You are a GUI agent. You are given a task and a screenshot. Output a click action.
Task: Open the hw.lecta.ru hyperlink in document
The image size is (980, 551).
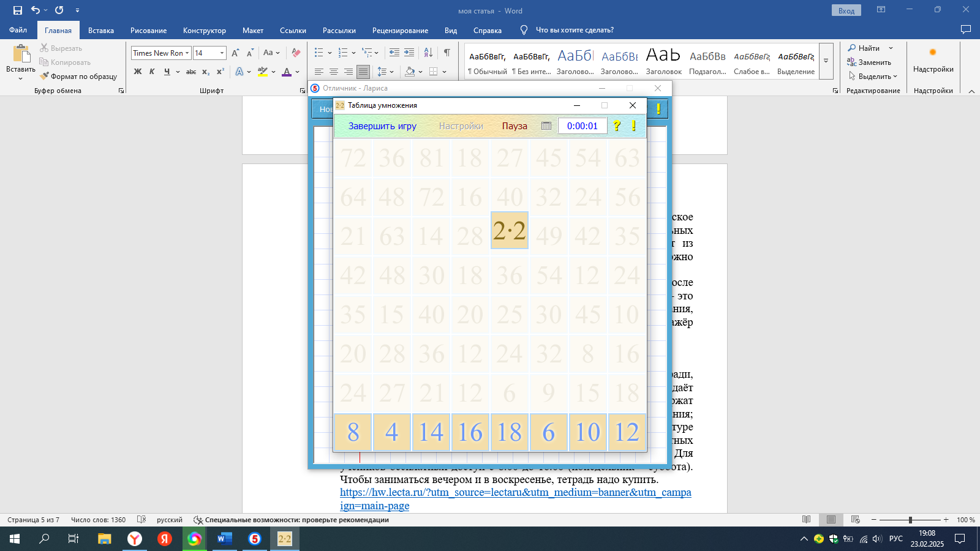(x=515, y=493)
